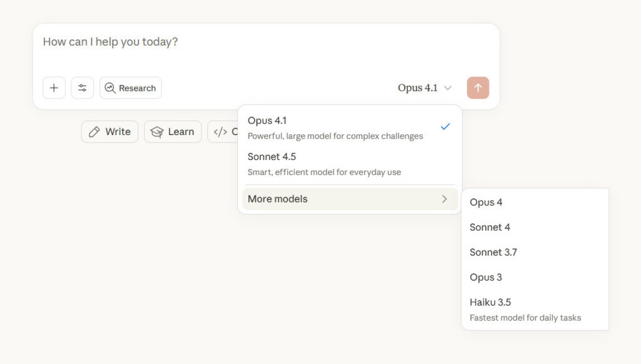641x364 pixels.
Task: Click the blue checkmark beside Opus 4.1
Action: [x=445, y=126]
